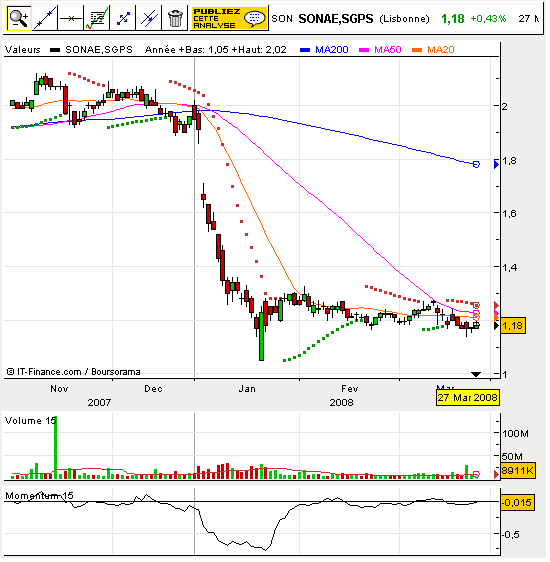Click the 8911K volume value tag

[518, 471]
